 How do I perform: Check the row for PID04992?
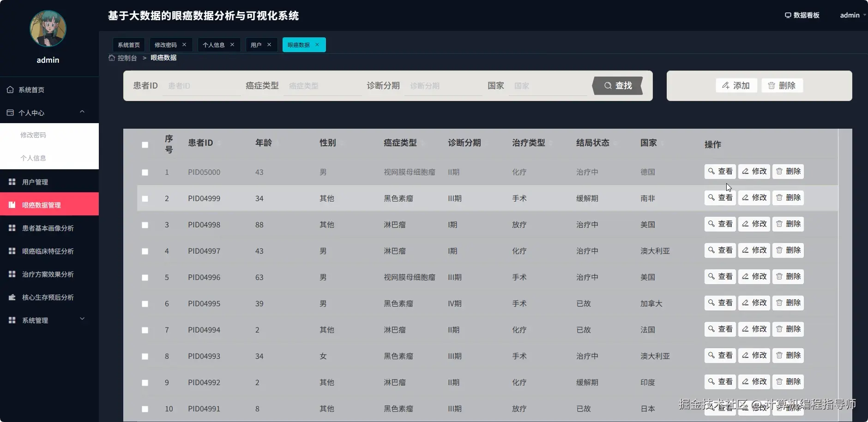[145, 383]
